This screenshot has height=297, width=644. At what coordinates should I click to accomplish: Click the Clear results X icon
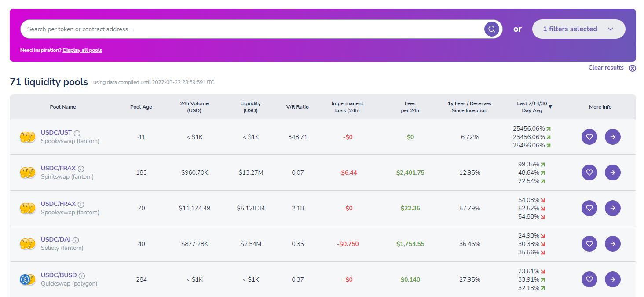pyautogui.click(x=633, y=68)
